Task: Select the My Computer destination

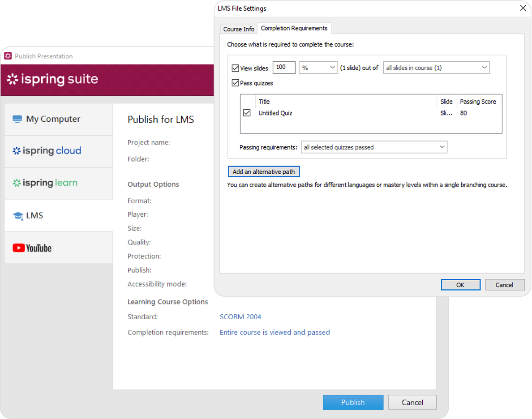Action: point(59,119)
